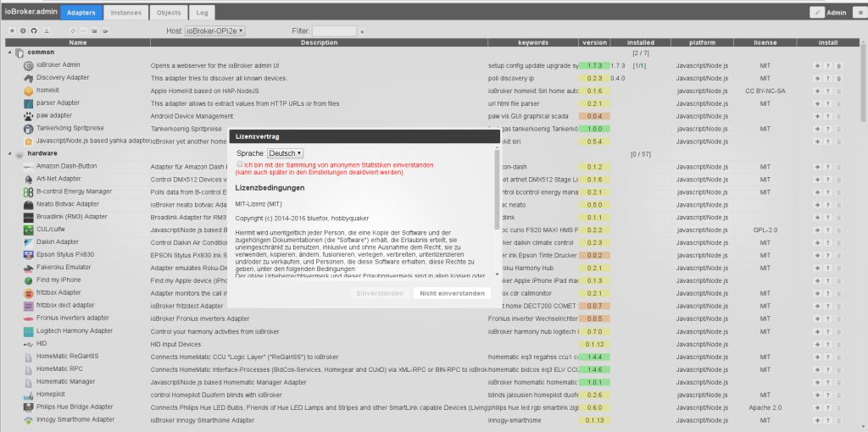
Task: Click the question mark icon for Art-Net Adapter
Action: pos(828,180)
